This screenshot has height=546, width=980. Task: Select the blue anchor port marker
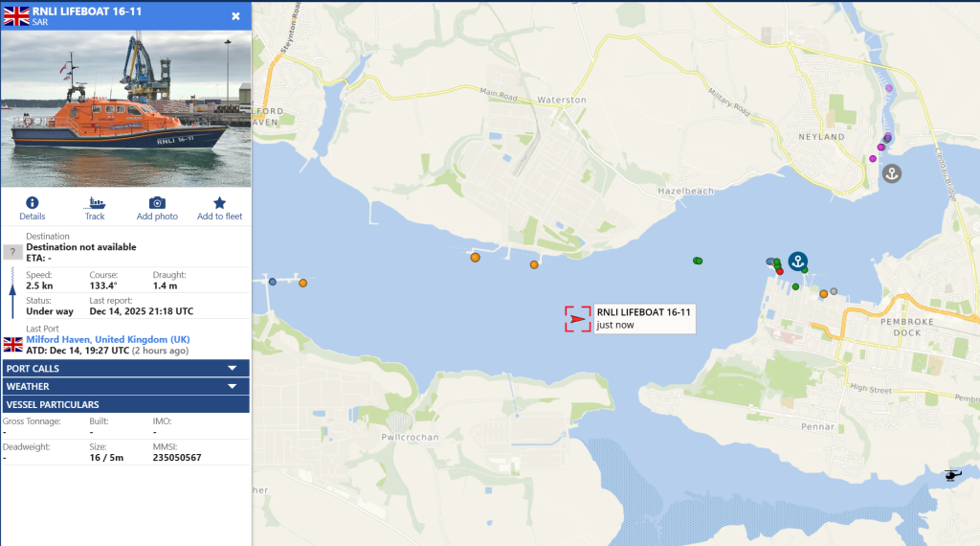(797, 261)
